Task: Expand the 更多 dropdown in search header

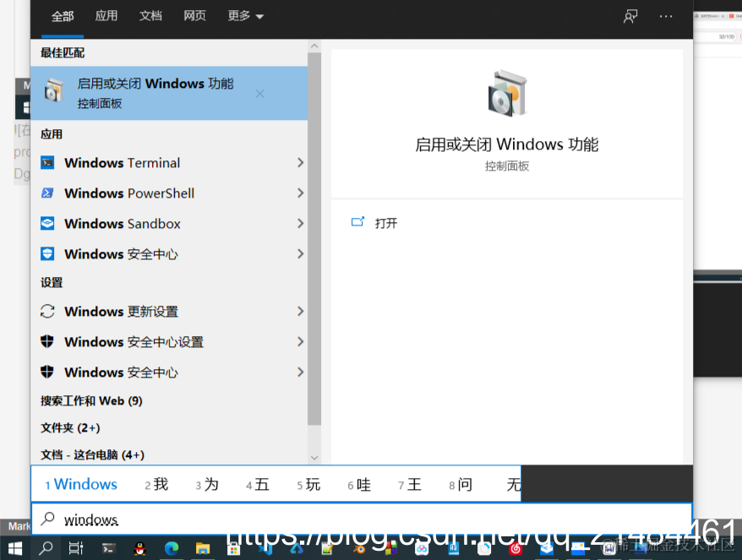Action: click(x=245, y=15)
